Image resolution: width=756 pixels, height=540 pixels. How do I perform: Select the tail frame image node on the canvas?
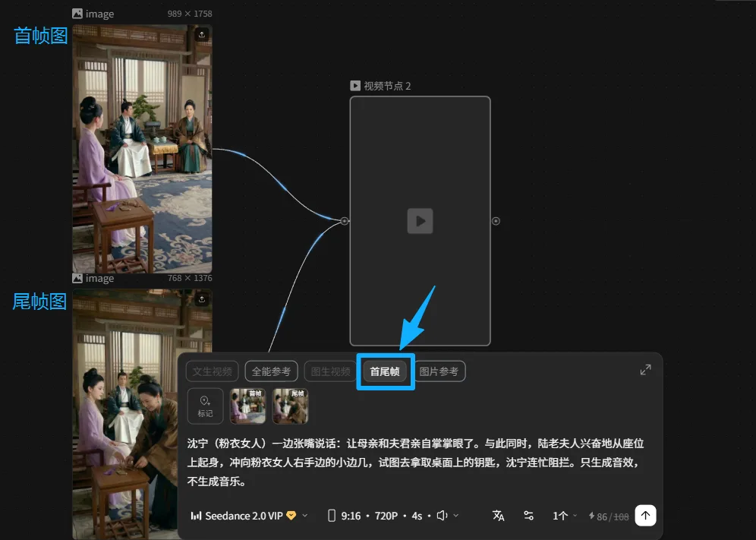click(142, 414)
